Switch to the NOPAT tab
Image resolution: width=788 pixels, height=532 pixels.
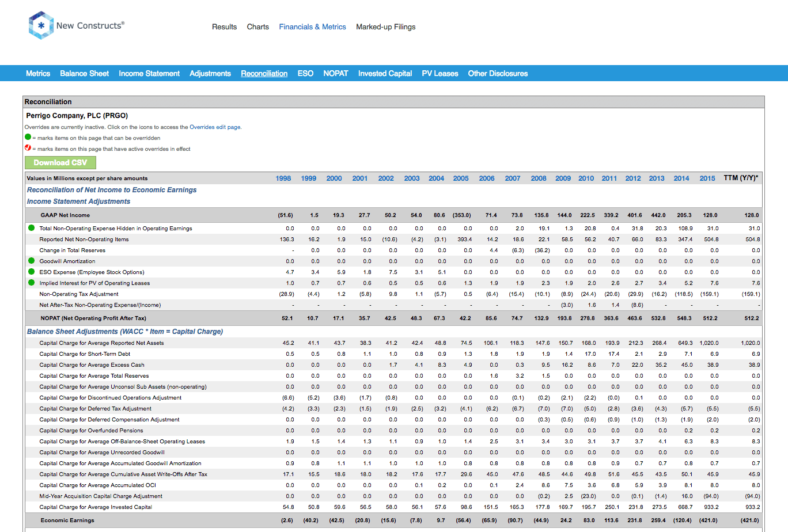tap(336, 73)
